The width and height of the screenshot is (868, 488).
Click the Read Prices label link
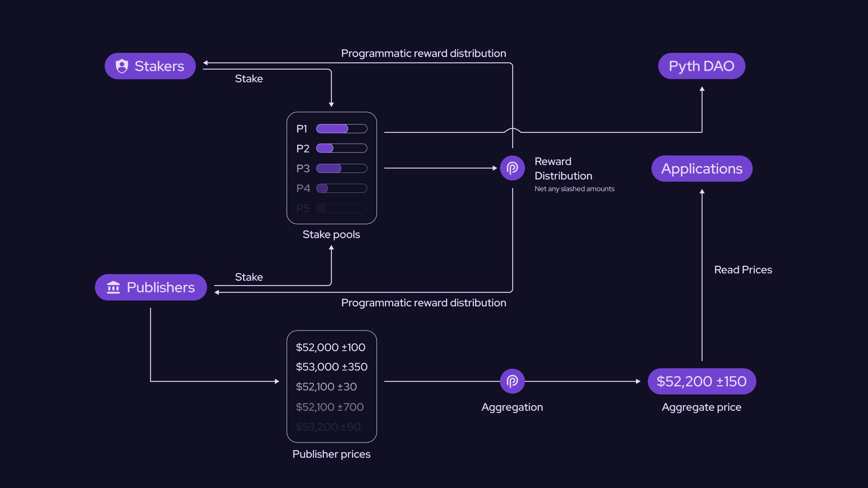(744, 269)
